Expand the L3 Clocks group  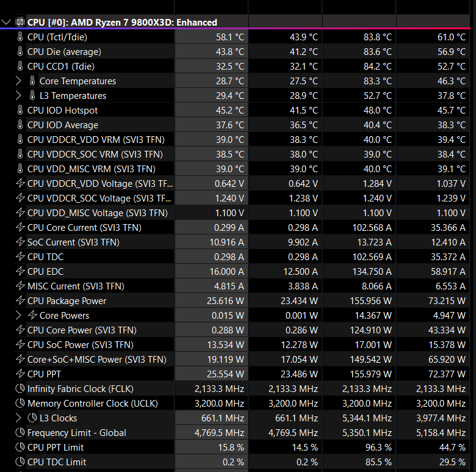point(18,418)
